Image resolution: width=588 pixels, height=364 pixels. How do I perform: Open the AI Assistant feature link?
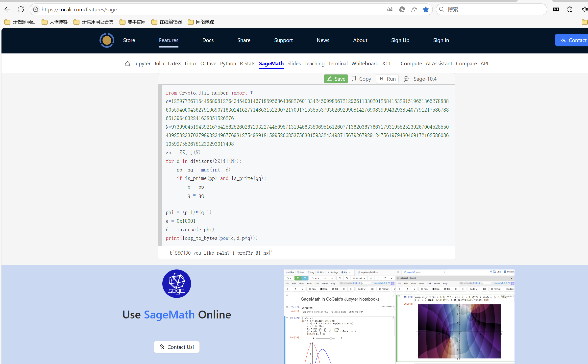[x=439, y=64]
